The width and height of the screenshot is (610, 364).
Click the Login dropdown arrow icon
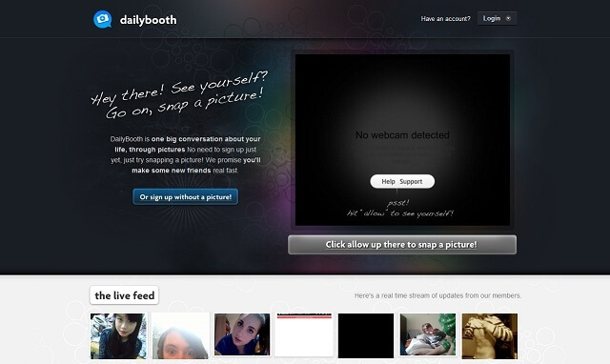coord(508,18)
